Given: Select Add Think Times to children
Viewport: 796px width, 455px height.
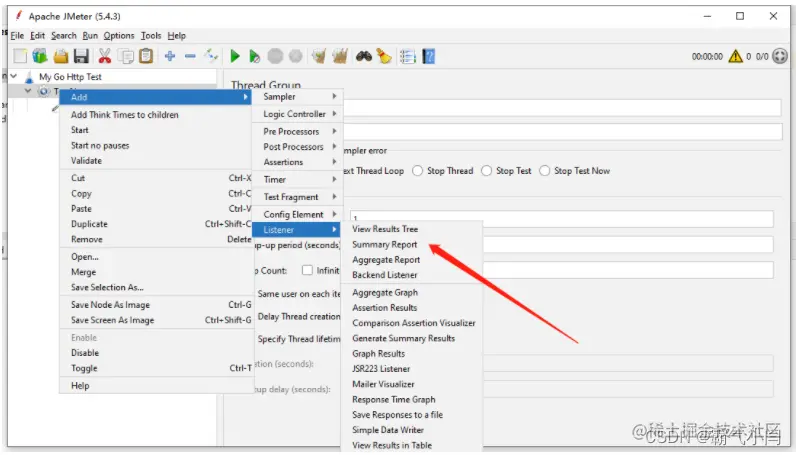Looking at the screenshot, I should [x=124, y=115].
